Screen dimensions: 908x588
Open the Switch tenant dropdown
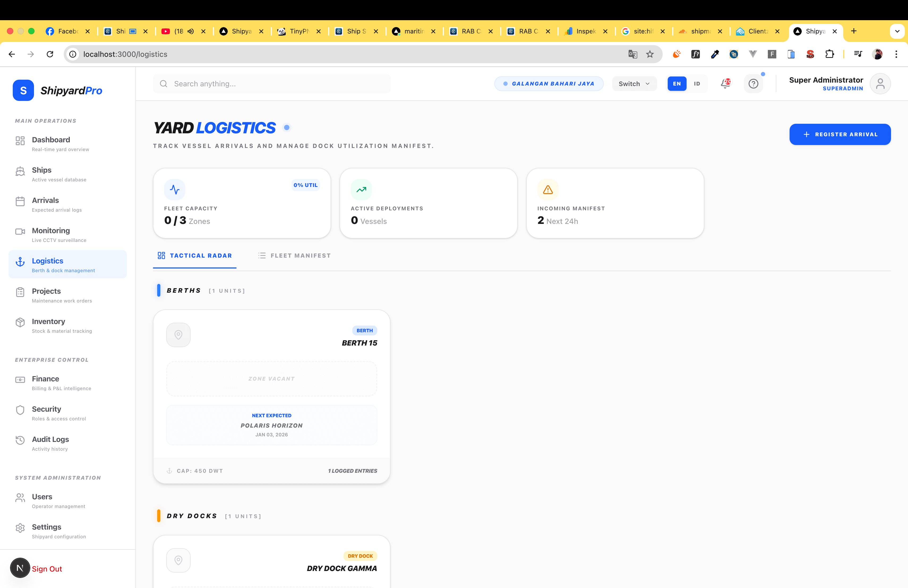[634, 84]
